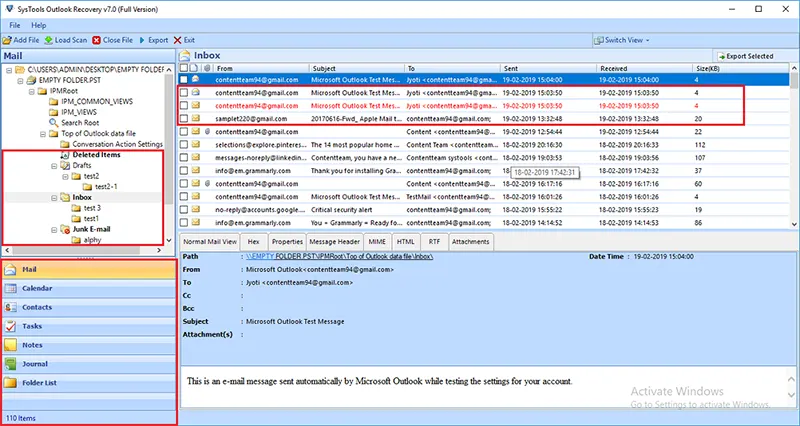Click the Load Scan toolbar icon
Screen dimensions: 800x426
point(48,40)
